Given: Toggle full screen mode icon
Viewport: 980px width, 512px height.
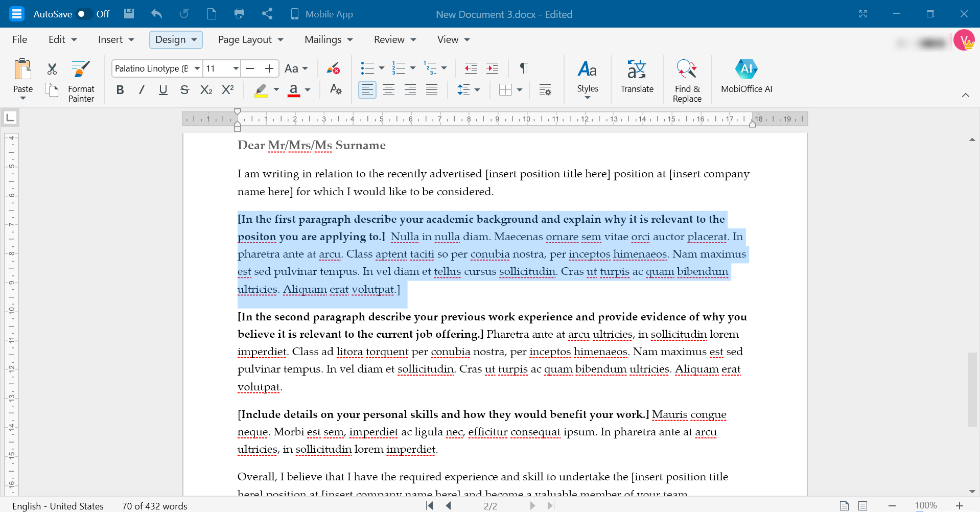Looking at the screenshot, I should point(863,14).
